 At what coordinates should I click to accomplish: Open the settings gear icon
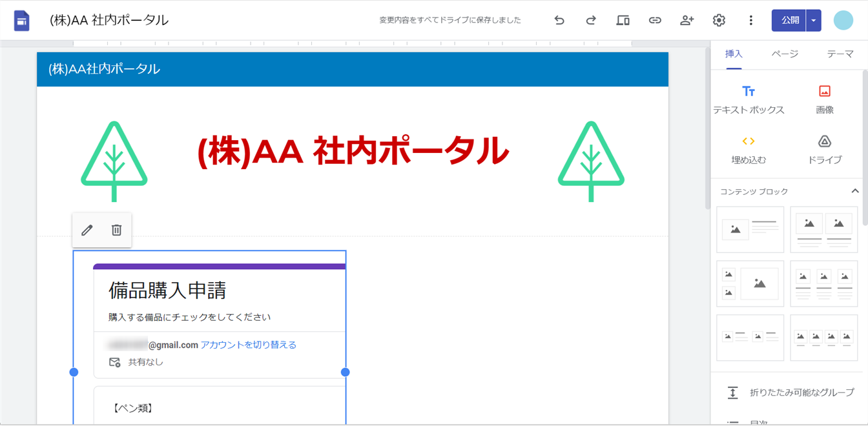(x=719, y=21)
